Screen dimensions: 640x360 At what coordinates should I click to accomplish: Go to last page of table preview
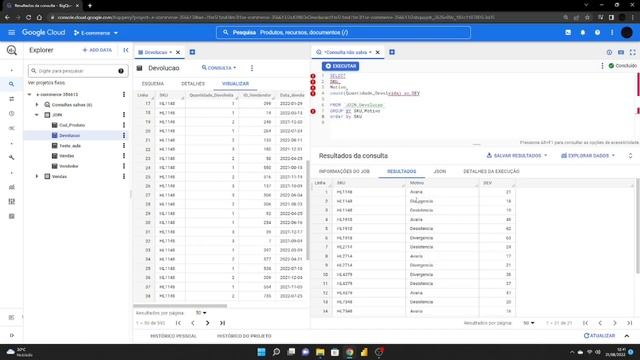click(x=222, y=323)
